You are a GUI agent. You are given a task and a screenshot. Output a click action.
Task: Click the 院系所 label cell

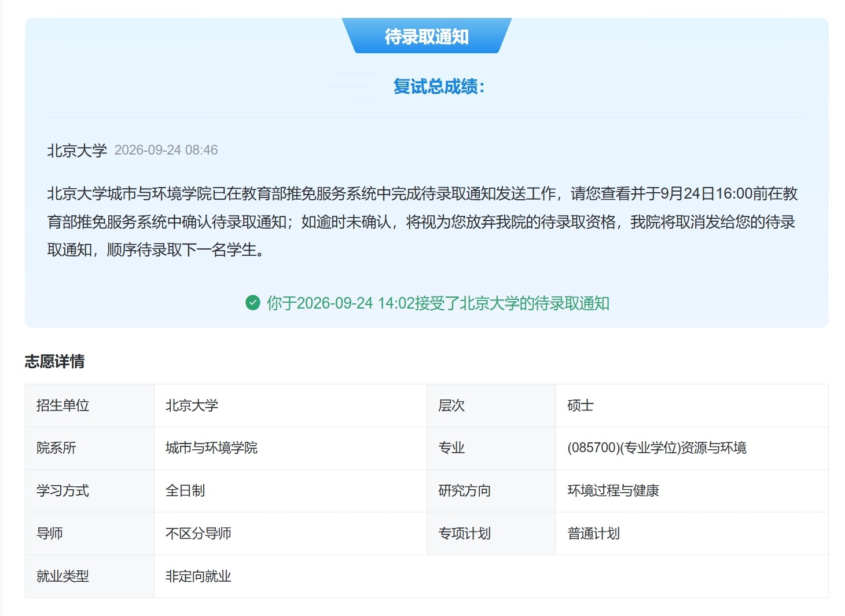[x=90, y=448]
